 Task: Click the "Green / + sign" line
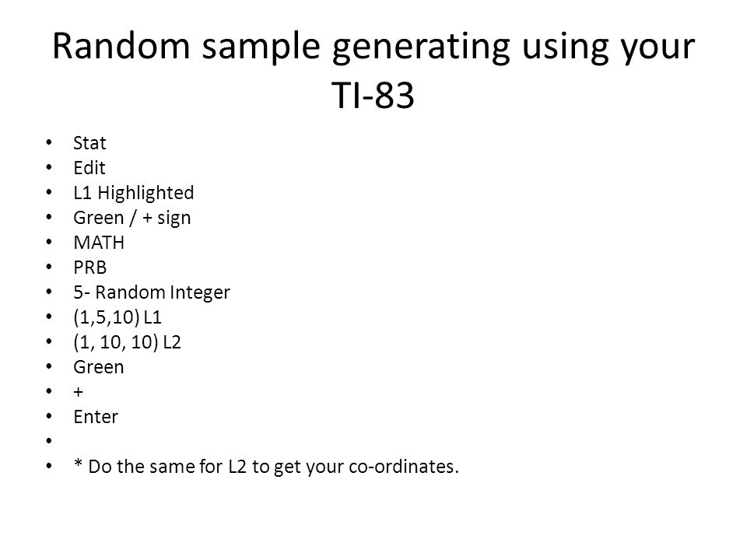coord(132,218)
